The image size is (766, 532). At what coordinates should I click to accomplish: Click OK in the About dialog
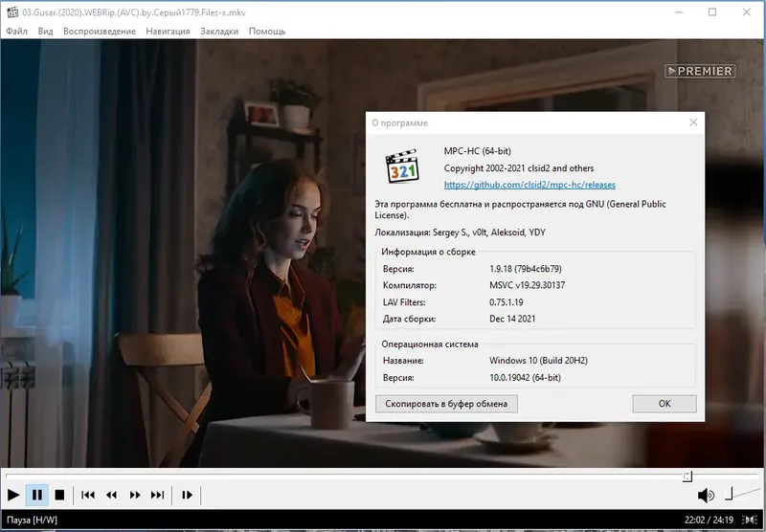[665, 404]
